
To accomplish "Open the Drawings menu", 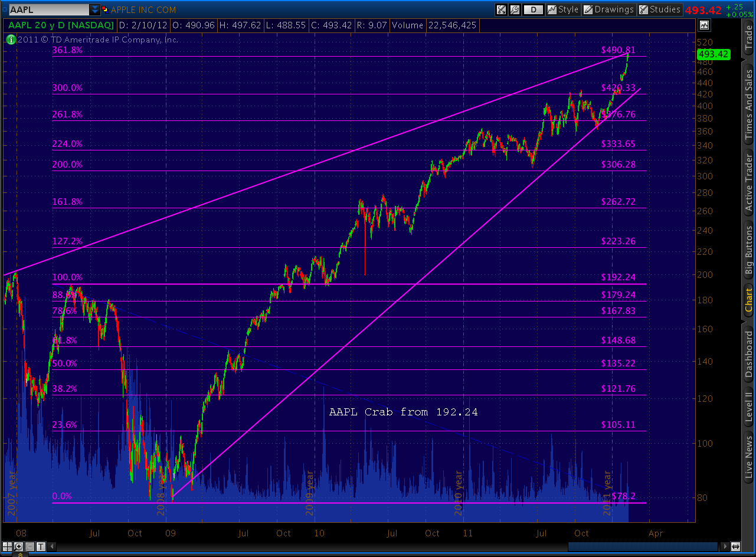I will pos(608,9).
